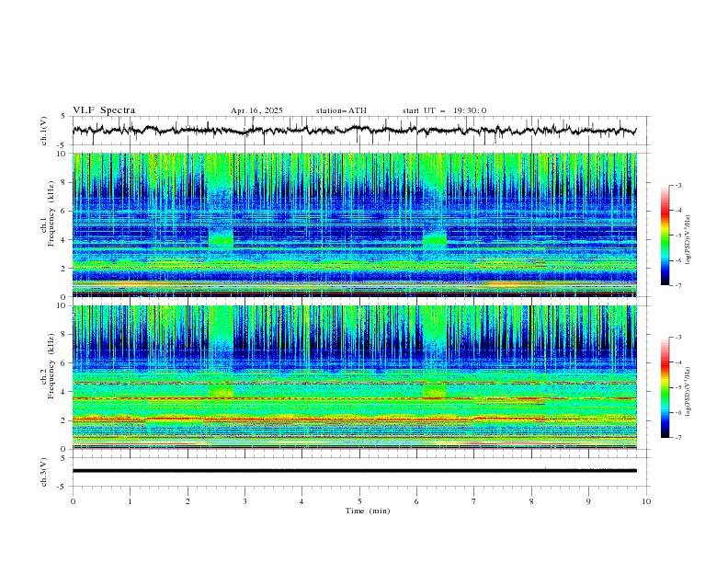Click the ch.1 spectrogram panel
This screenshot has width=728, height=563.
pyautogui.click(x=355, y=224)
